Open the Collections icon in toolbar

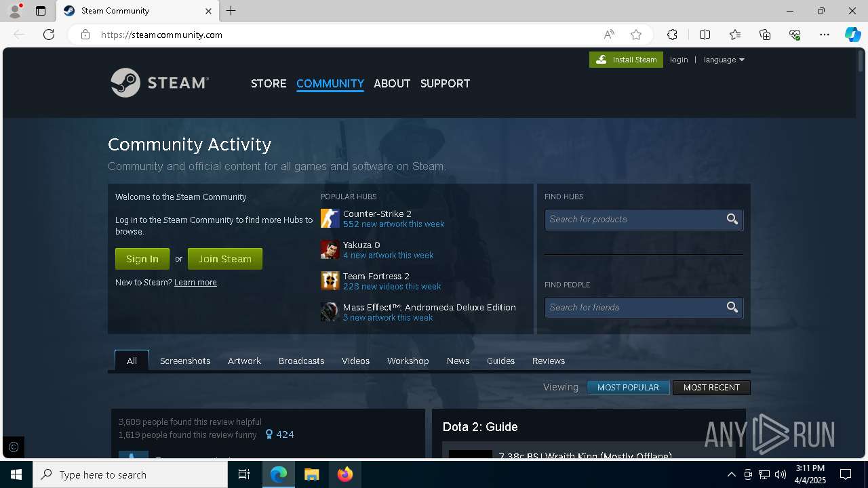[x=765, y=35]
